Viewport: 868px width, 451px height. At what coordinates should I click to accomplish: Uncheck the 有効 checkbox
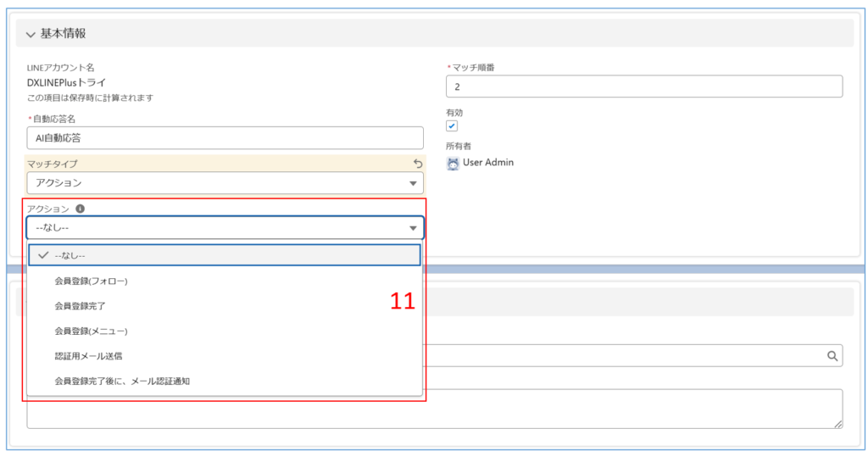[x=452, y=125]
